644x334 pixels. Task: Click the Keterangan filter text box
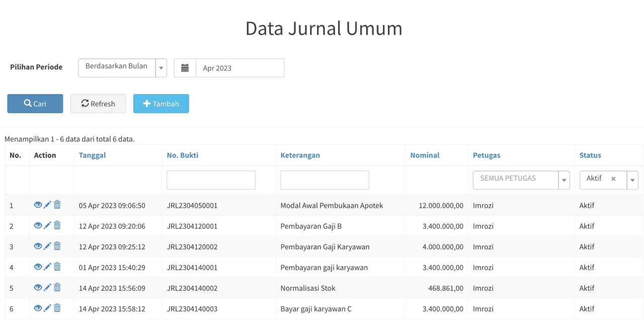(325, 180)
